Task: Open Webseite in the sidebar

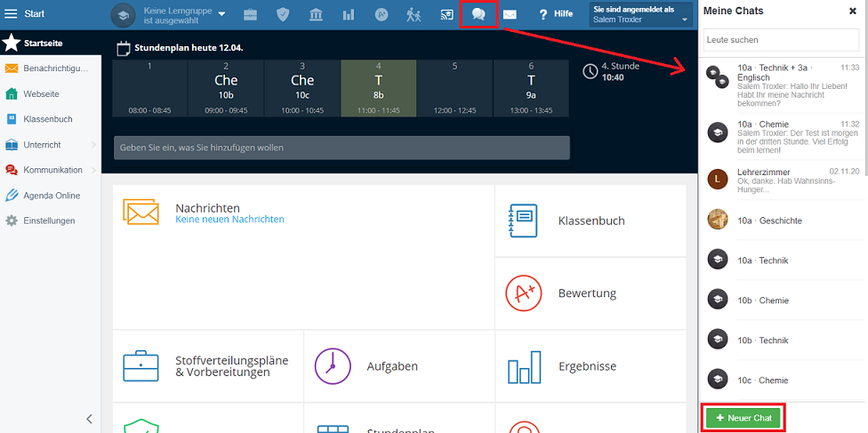Action: coord(51,94)
